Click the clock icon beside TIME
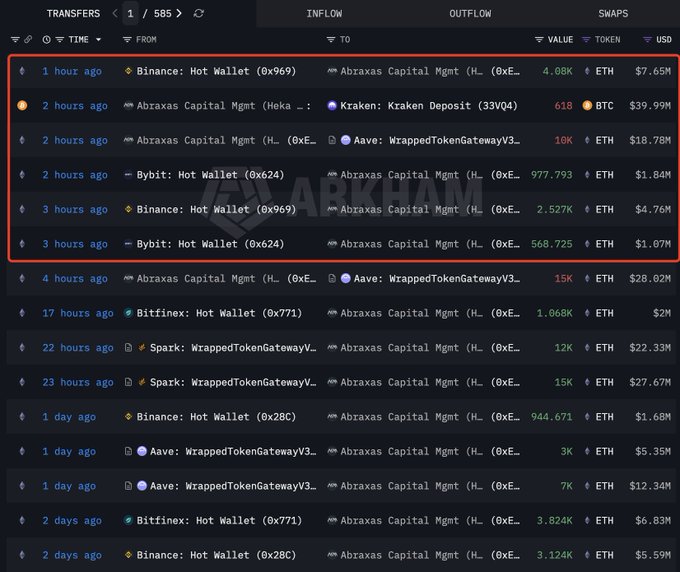680x572 pixels. coord(46,39)
